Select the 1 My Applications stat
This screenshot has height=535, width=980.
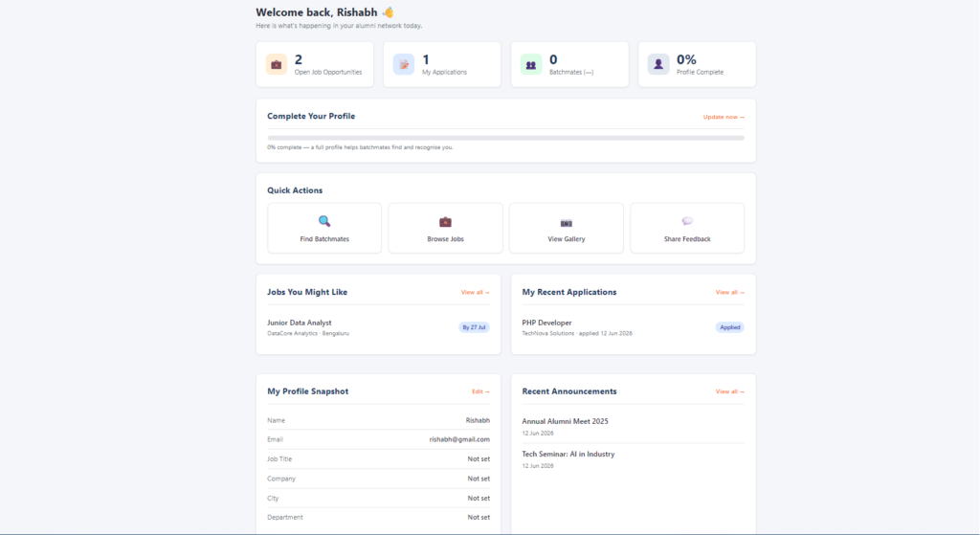point(442,64)
